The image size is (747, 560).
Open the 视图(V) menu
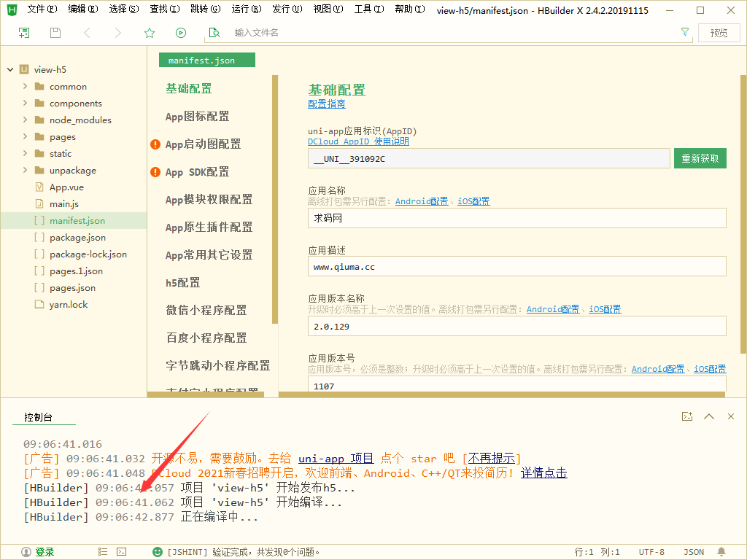click(328, 9)
